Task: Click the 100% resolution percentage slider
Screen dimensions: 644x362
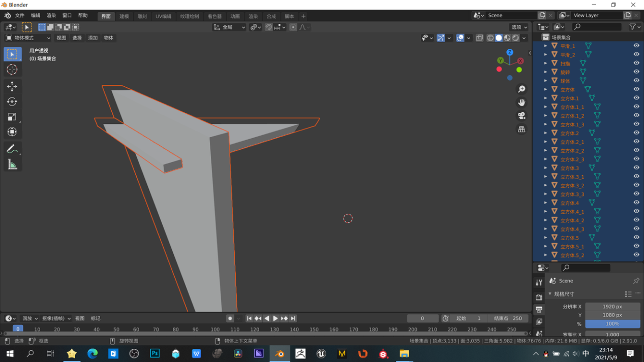Action: pos(612,324)
